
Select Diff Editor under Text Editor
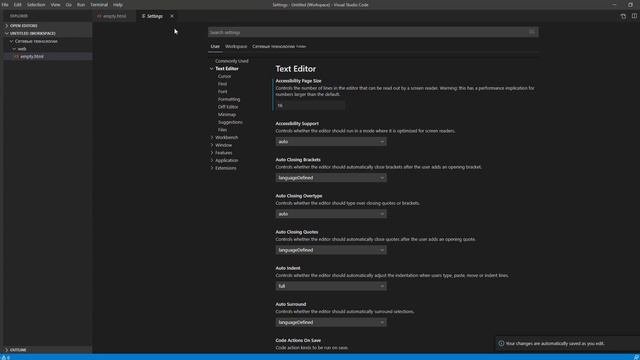[x=228, y=107]
